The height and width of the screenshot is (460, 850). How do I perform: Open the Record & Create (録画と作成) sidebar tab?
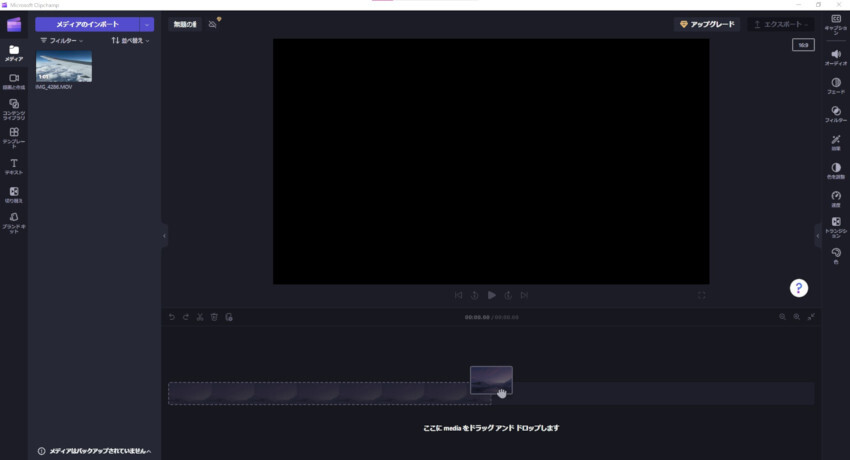(14, 80)
